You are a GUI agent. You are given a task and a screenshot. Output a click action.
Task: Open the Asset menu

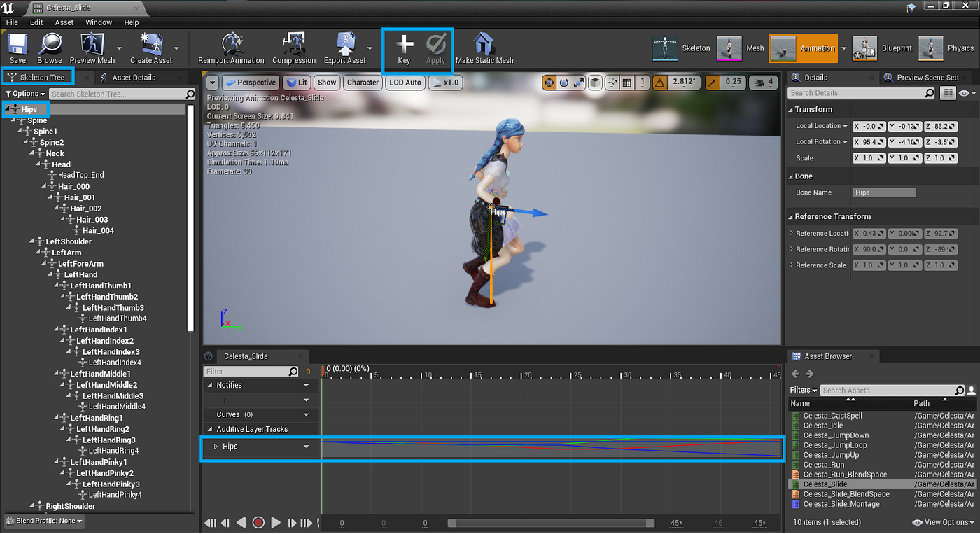point(64,22)
